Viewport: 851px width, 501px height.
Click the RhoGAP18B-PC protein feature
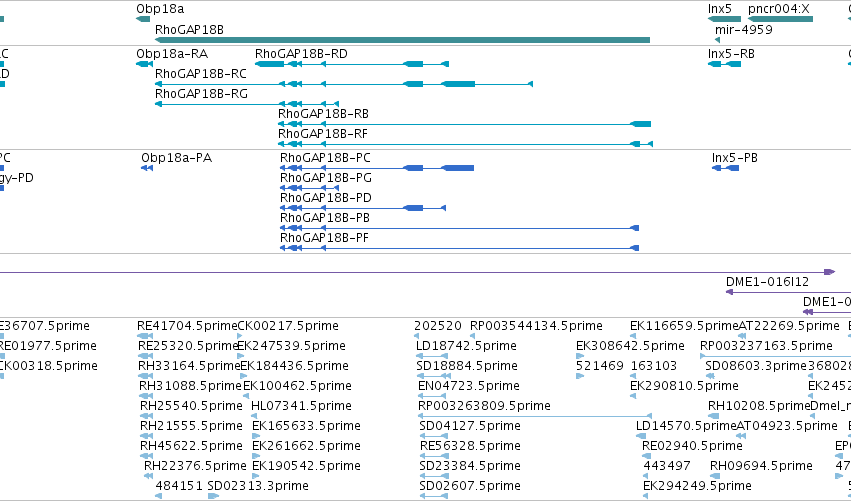[x=377, y=168]
